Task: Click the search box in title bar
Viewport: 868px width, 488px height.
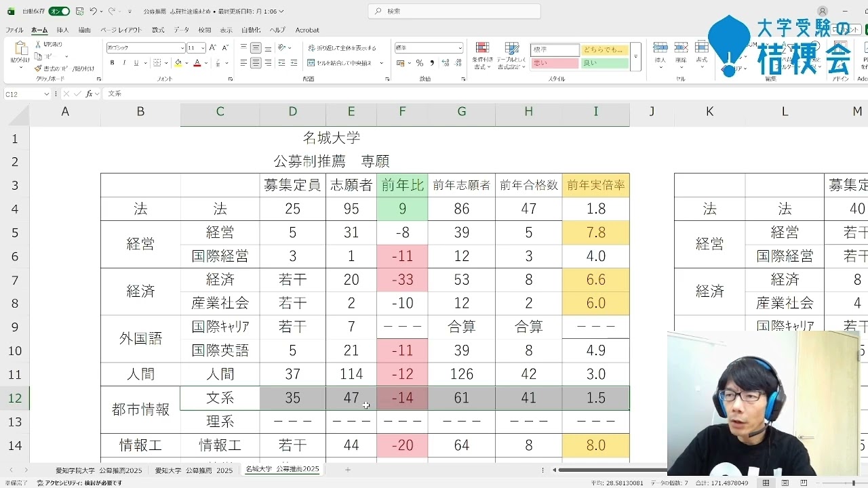Action: 454,11
